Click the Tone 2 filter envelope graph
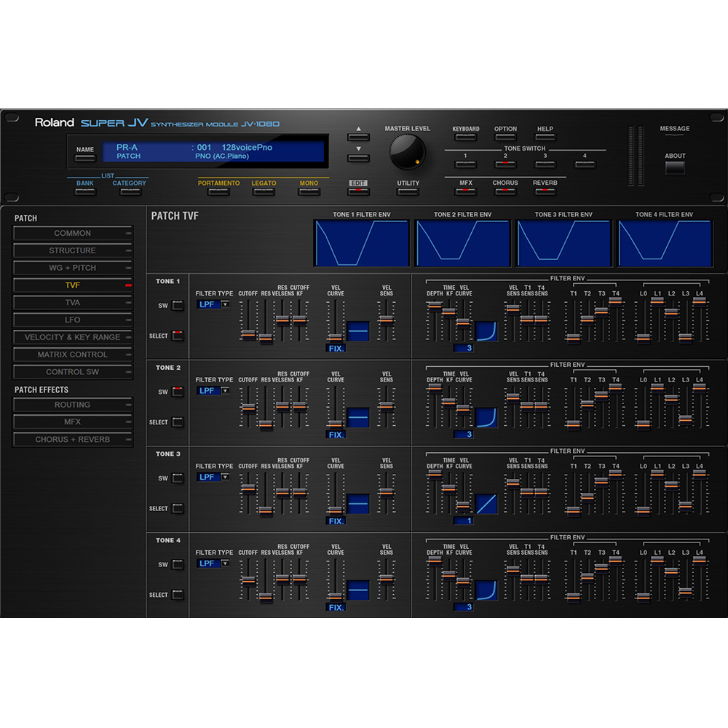The height and width of the screenshot is (728, 728). [462, 243]
